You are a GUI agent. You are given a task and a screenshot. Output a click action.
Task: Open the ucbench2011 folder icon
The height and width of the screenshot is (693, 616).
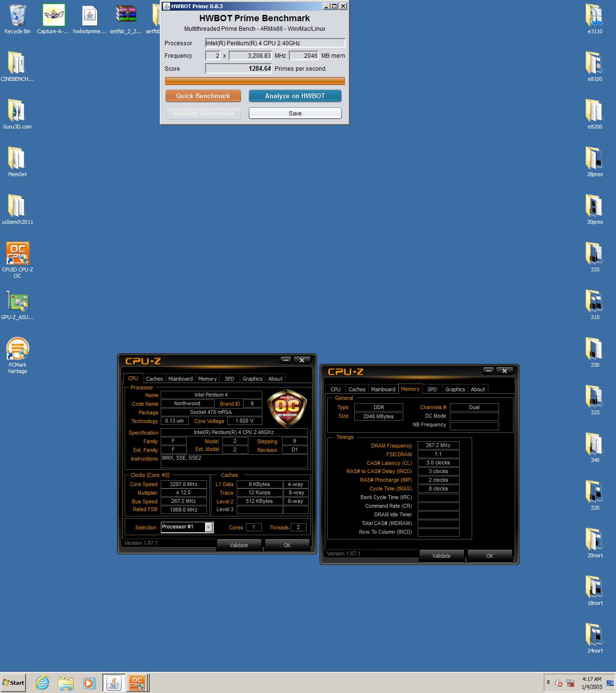pos(17,209)
